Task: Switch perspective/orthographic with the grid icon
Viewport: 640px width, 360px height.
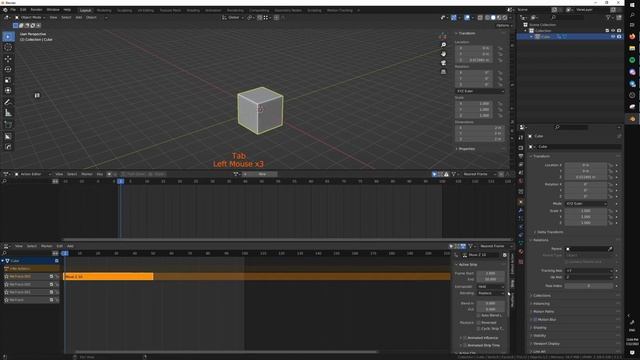Action: pyautogui.click(x=443, y=72)
